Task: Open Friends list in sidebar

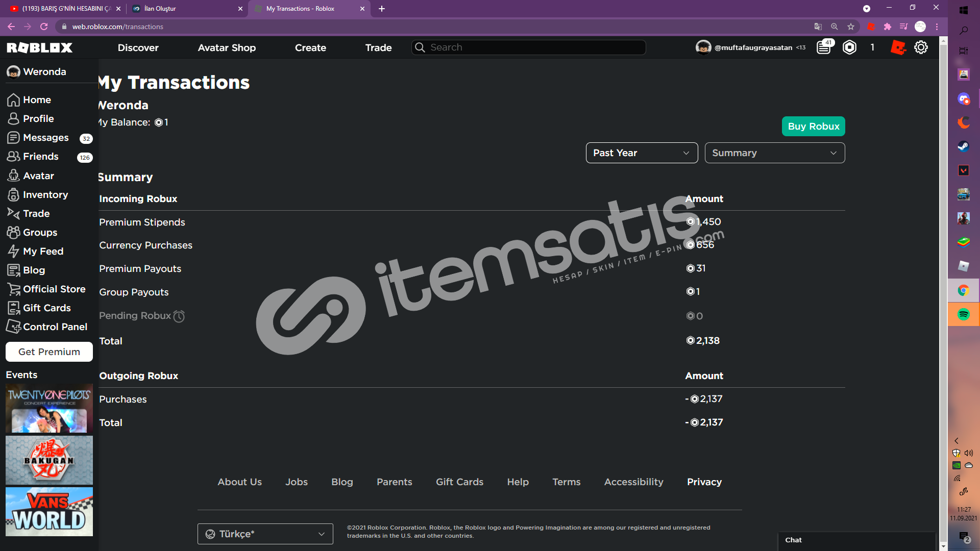Action: pos(49,157)
